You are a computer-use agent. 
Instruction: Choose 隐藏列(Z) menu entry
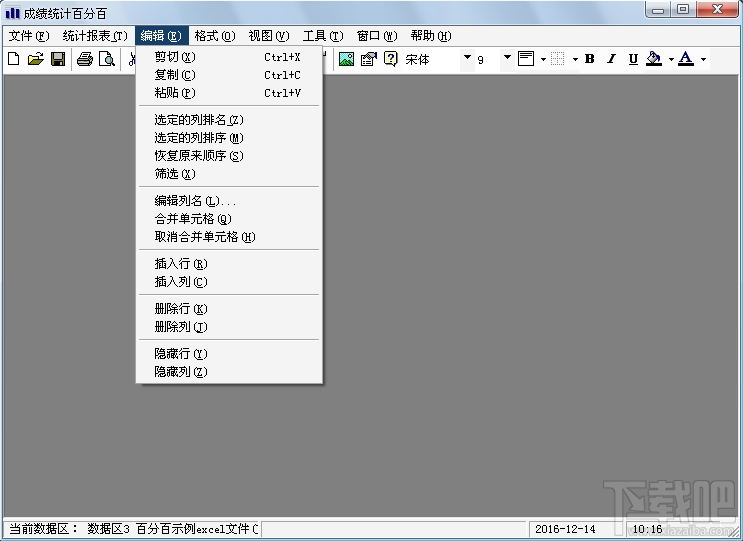(229, 372)
